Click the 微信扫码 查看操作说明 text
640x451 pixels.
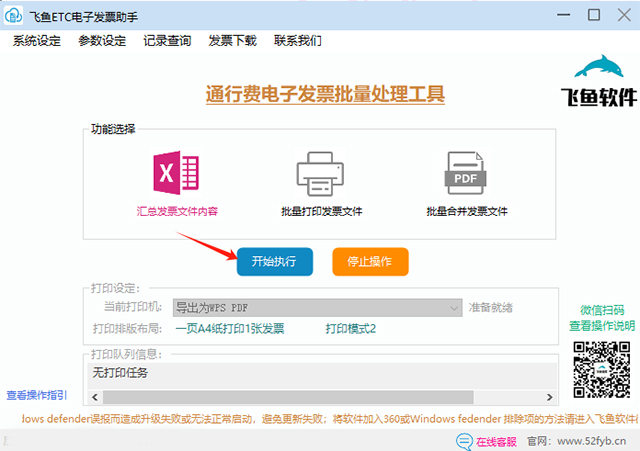click(x=602, y=318)
